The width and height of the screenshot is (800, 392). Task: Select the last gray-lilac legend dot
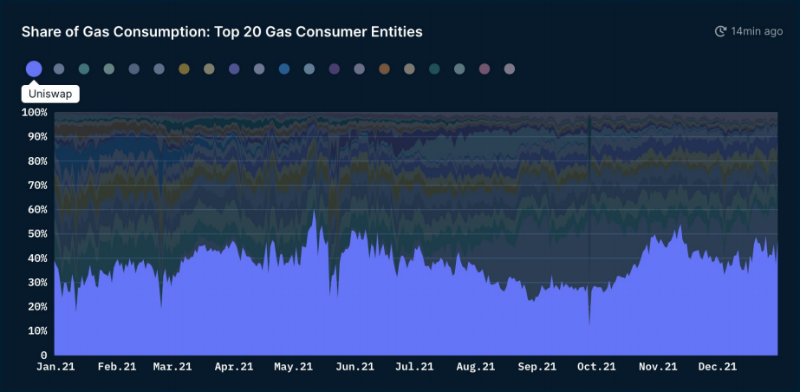tap(509, 69)
